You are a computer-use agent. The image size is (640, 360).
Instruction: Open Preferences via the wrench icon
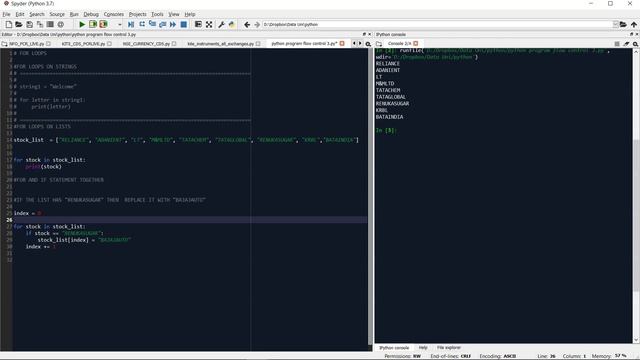click(x=221, y=24)
